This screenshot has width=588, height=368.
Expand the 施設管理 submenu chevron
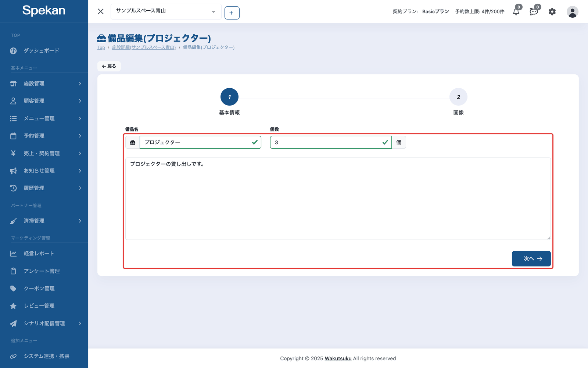[80, 84]
